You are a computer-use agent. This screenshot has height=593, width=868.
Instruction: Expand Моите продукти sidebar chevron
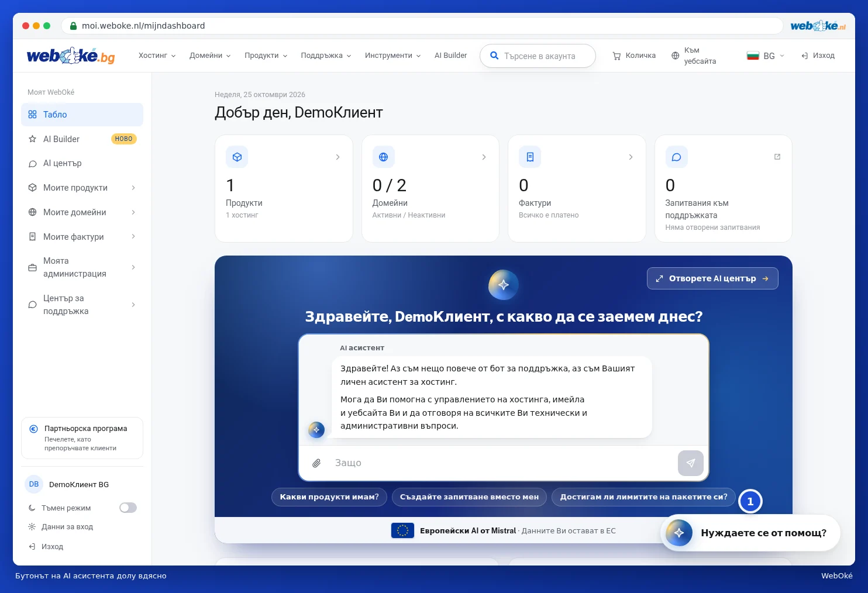pyautogui.click(x=133, y=188)
